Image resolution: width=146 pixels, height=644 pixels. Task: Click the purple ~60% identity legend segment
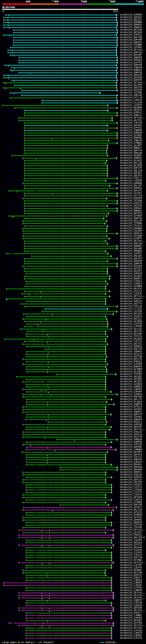(73, 4)
